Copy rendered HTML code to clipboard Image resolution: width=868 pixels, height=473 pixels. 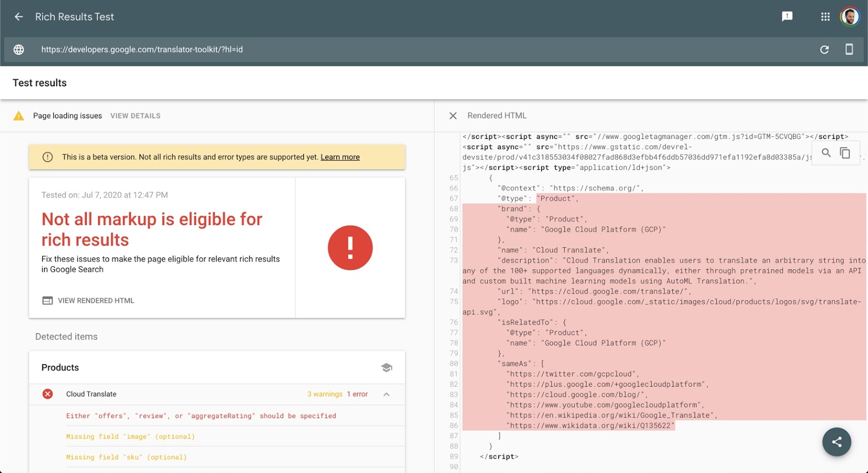click(845, 153)
